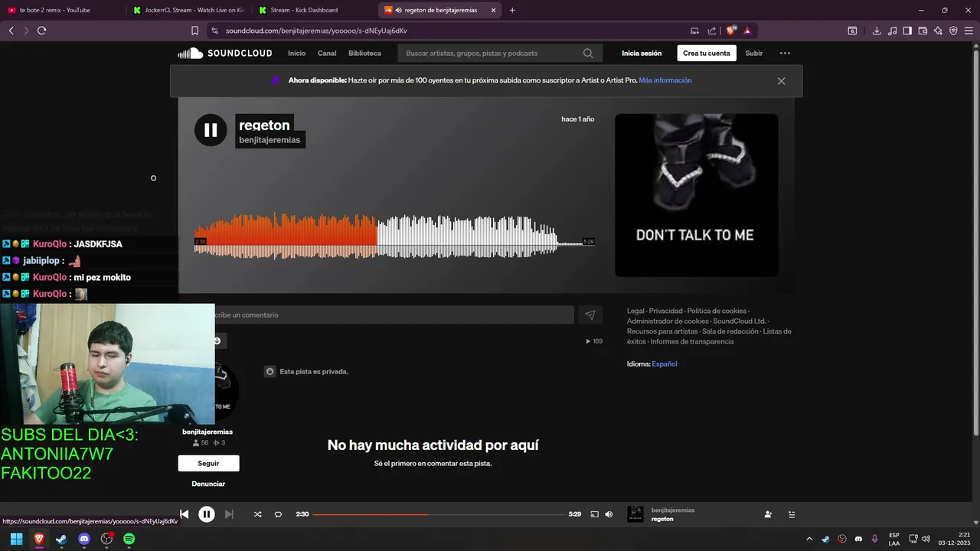Open Biblioteca in SoundCloud nav
Screen dimensions: 980x551
364,54
